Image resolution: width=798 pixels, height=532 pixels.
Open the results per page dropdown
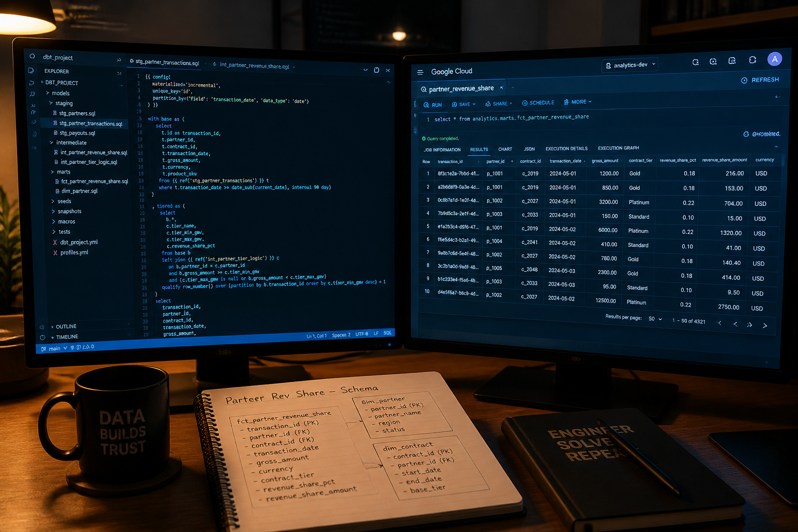point(655,318)
